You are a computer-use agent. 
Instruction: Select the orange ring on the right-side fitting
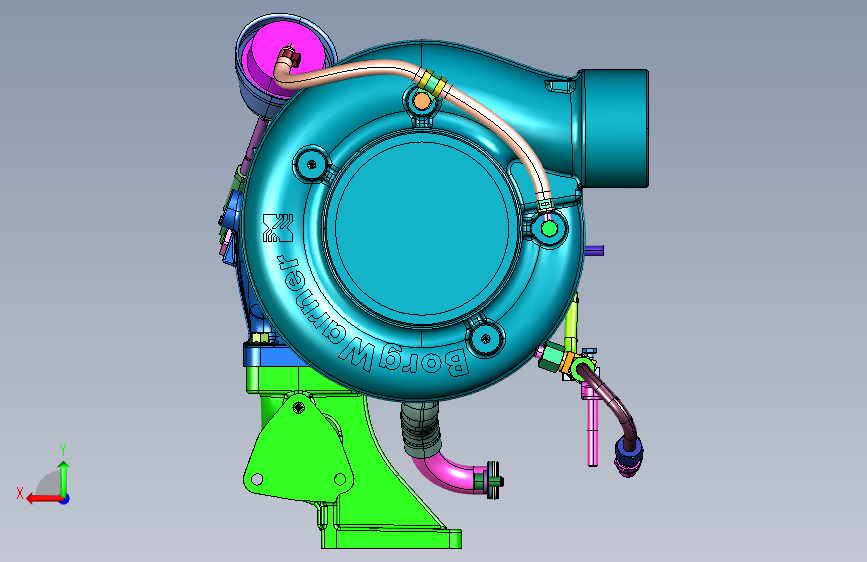click(566, 363)
